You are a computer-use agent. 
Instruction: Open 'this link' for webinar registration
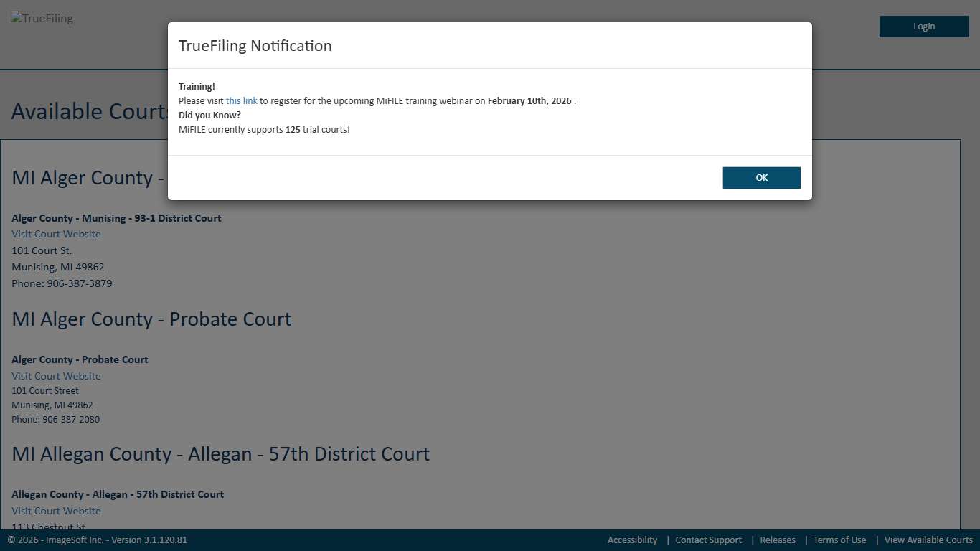click(x=241, y=101)
